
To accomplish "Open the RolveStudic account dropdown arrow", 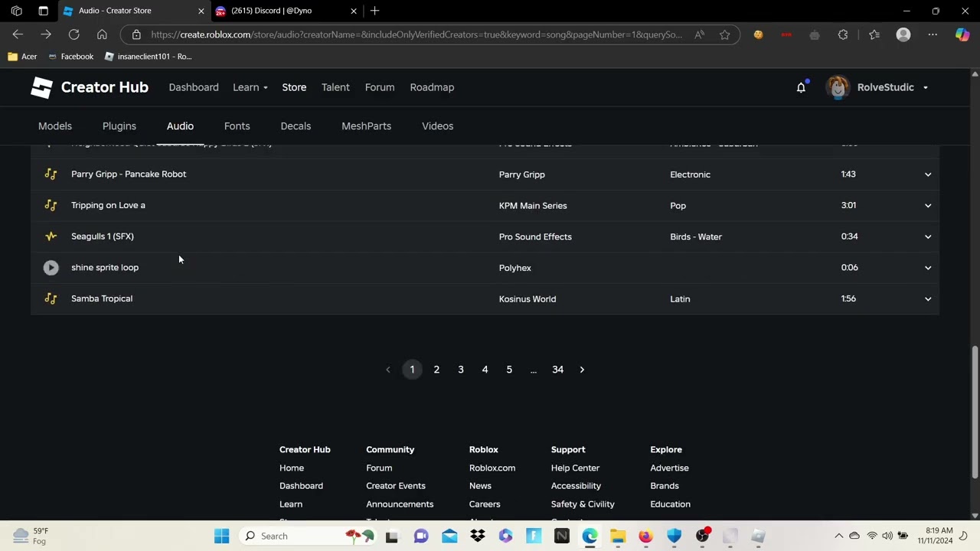I will 925,87.
